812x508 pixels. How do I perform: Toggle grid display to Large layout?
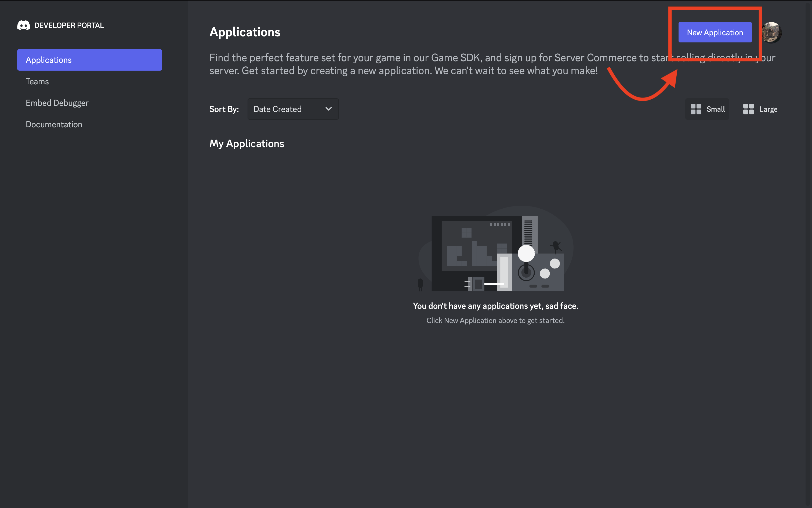tap(760, 109)
